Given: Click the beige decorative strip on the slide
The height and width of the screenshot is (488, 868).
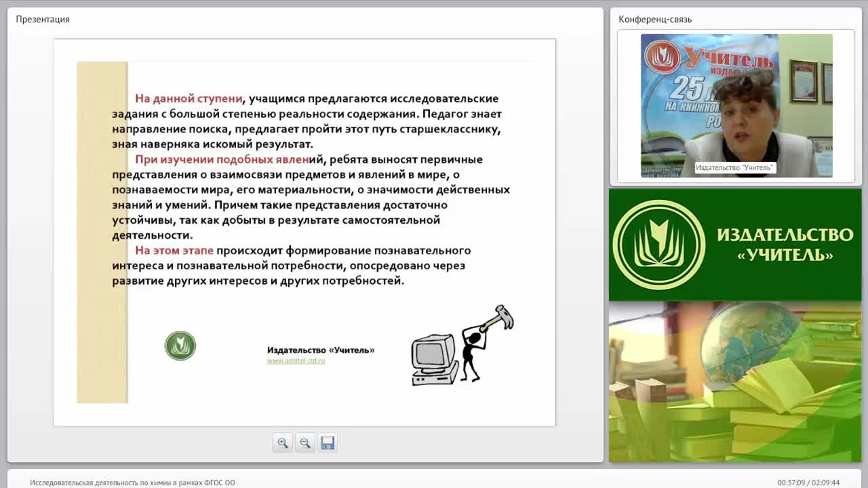Looking at the screenshot, I should tap(102, 232).
